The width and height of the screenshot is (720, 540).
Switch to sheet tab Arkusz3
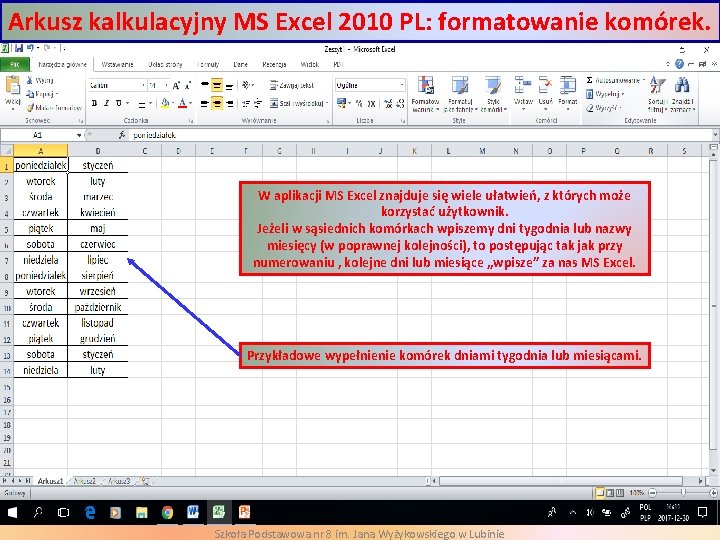click(x=119, y=481)
